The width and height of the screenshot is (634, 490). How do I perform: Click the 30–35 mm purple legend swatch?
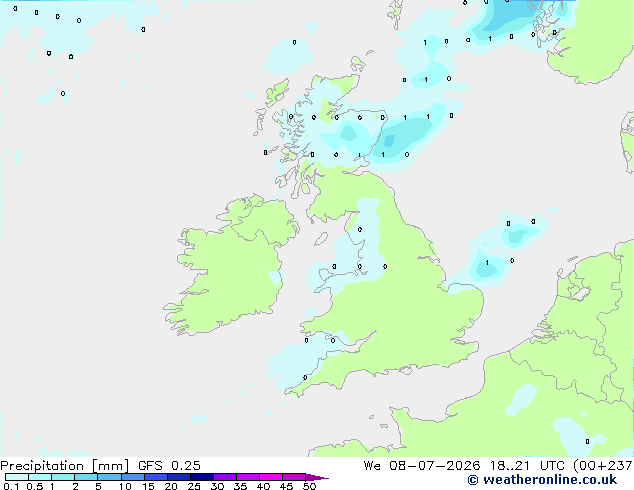click(224, 477)
